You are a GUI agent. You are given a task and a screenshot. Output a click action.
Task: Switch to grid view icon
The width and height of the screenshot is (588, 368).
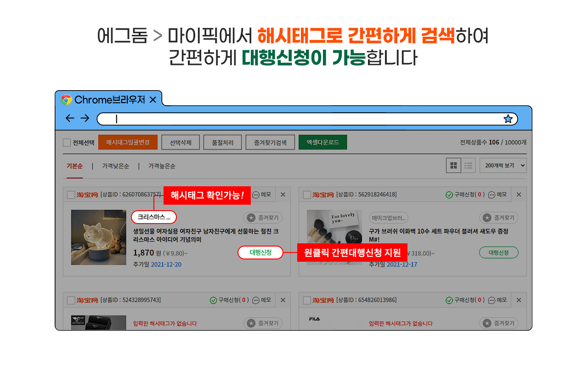tap(453, 166)
